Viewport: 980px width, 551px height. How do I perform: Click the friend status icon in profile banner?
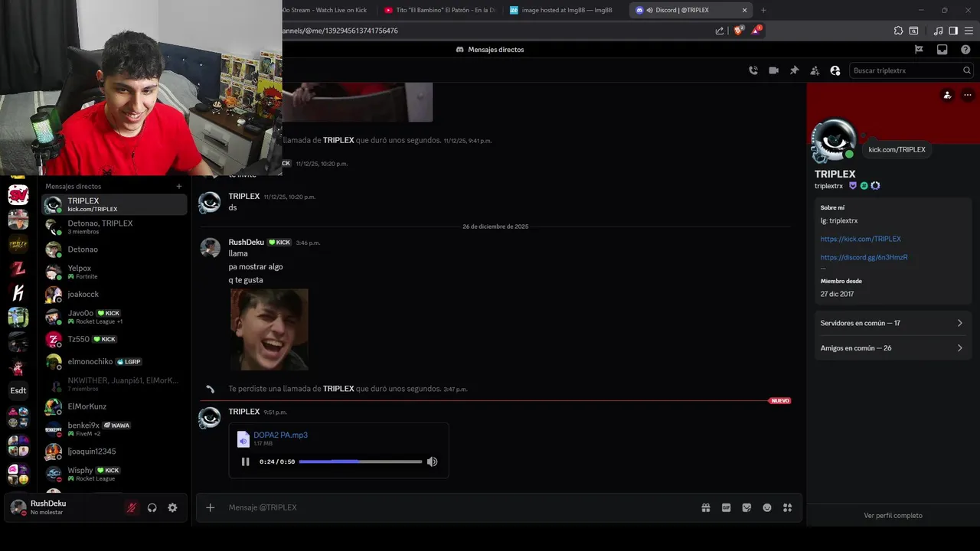[x=947, y=95]
